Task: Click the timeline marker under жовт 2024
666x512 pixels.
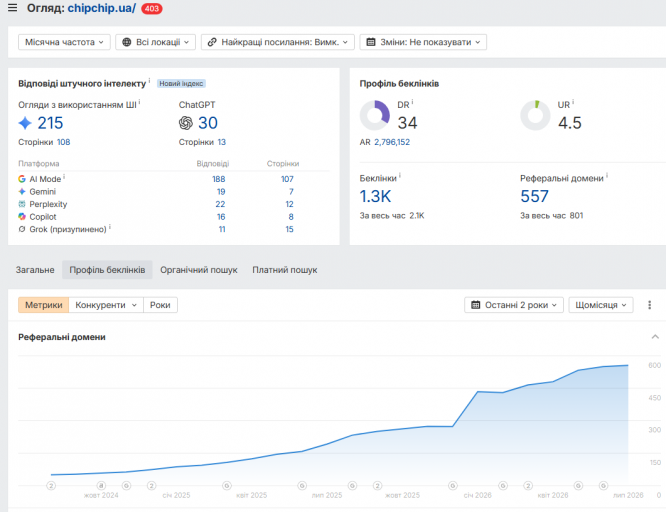Action: pyautogui.click(x=101, y=485)
